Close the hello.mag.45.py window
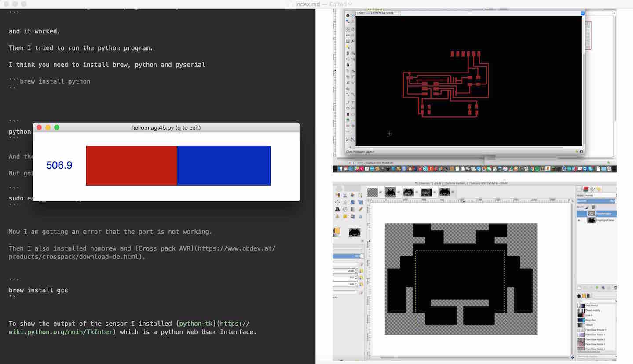 [39, 127]
